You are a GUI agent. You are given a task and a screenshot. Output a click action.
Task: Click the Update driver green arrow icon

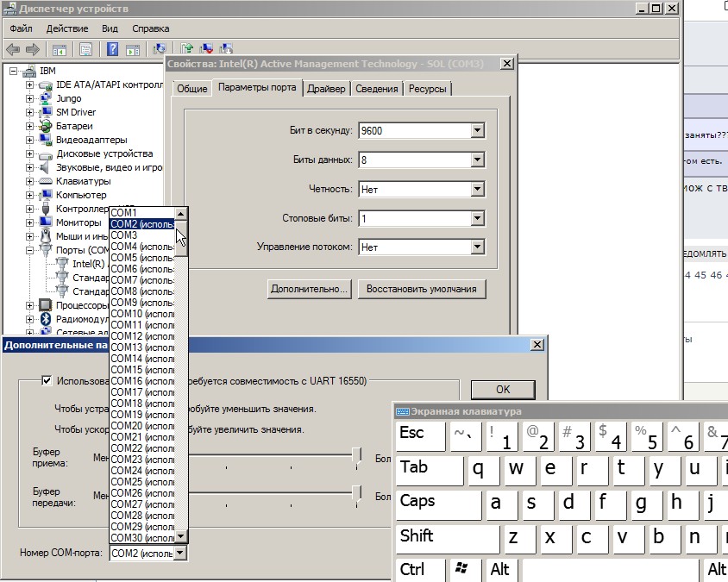tap(187, 48)
